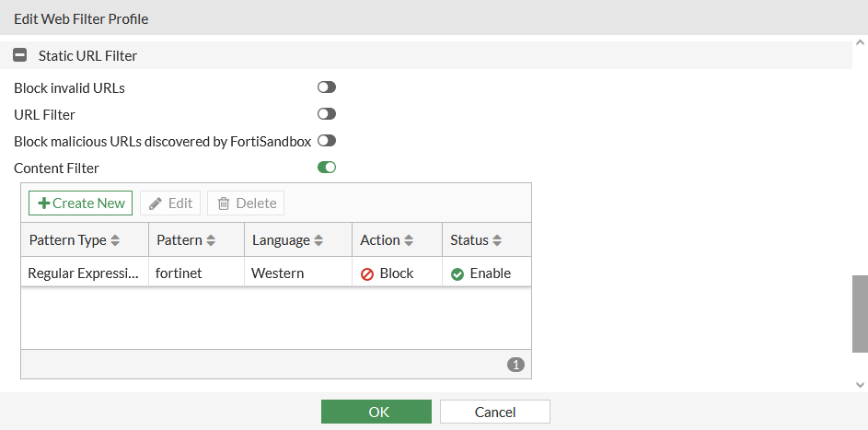
Task: Collapse the Static URL Filter section
Action: pos(19,56)
